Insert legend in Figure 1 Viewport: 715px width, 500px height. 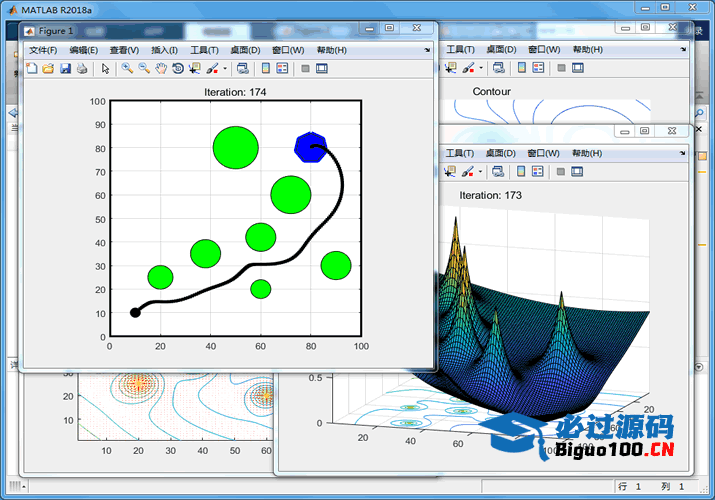(x=282, y=68)
